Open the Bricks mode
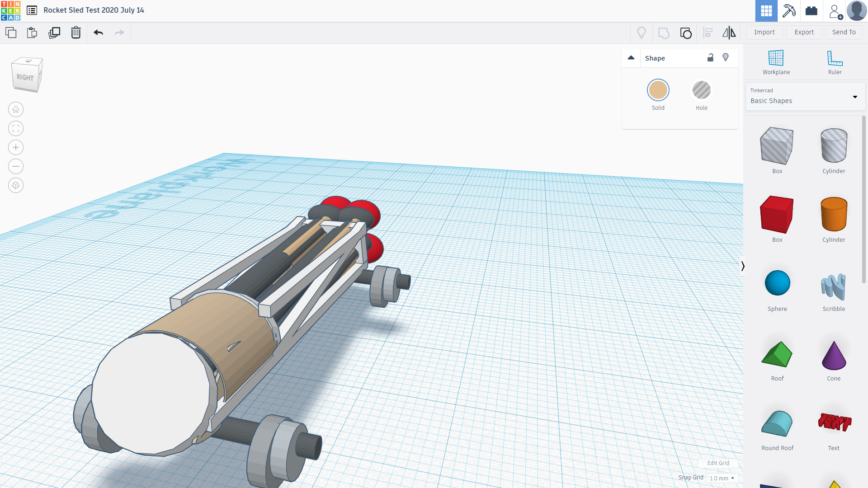Image resolution: width=868 pixels, height=488 pixels. point(811,11)
